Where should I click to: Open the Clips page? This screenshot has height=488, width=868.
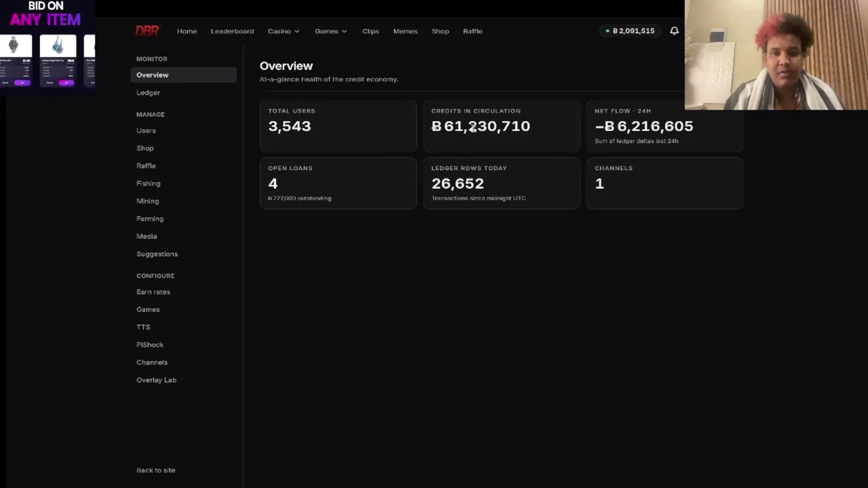(x=370, y=31)
